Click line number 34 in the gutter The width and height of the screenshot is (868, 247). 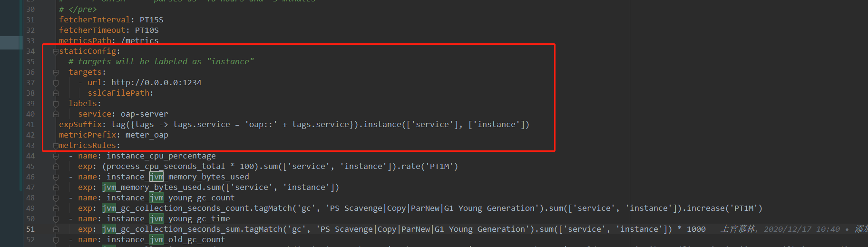(30, 51)
